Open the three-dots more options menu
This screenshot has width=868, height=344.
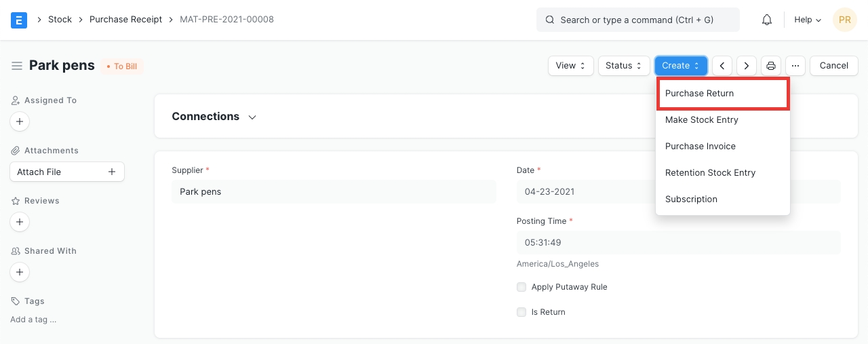point(795,66)
